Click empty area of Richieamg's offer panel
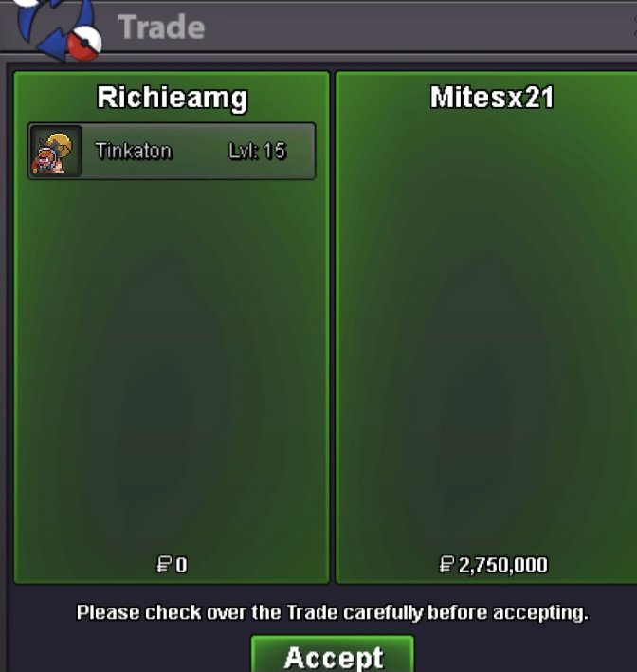The image size is (637, 672). click(172, 364)
